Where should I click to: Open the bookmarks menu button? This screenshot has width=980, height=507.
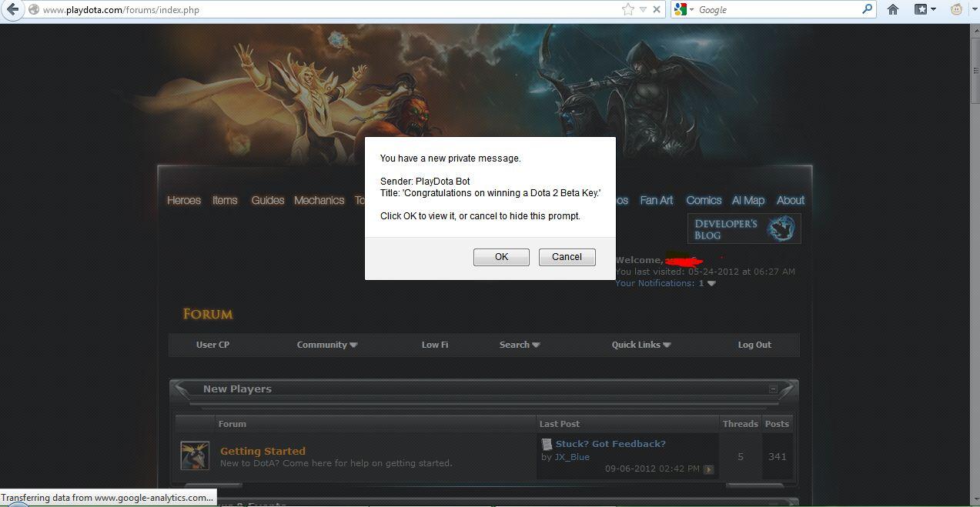coord(925,9)
